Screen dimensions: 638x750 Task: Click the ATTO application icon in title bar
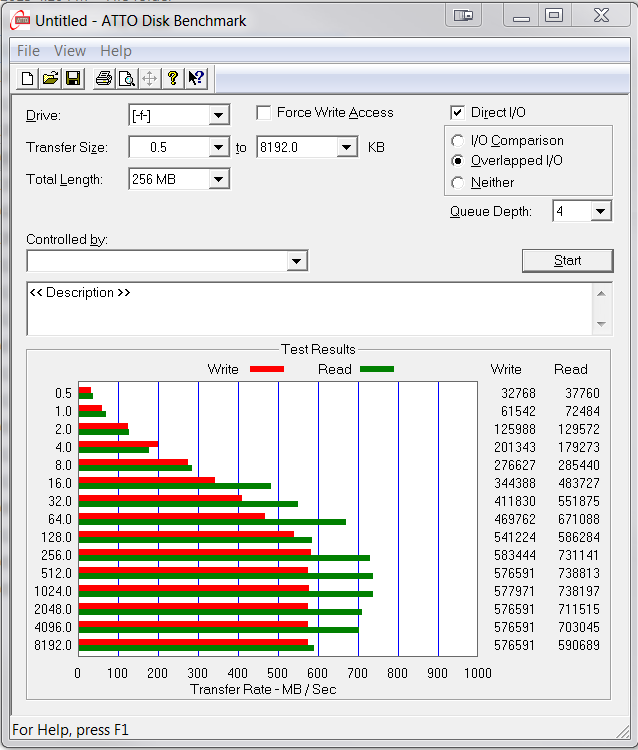coord(19,19)
